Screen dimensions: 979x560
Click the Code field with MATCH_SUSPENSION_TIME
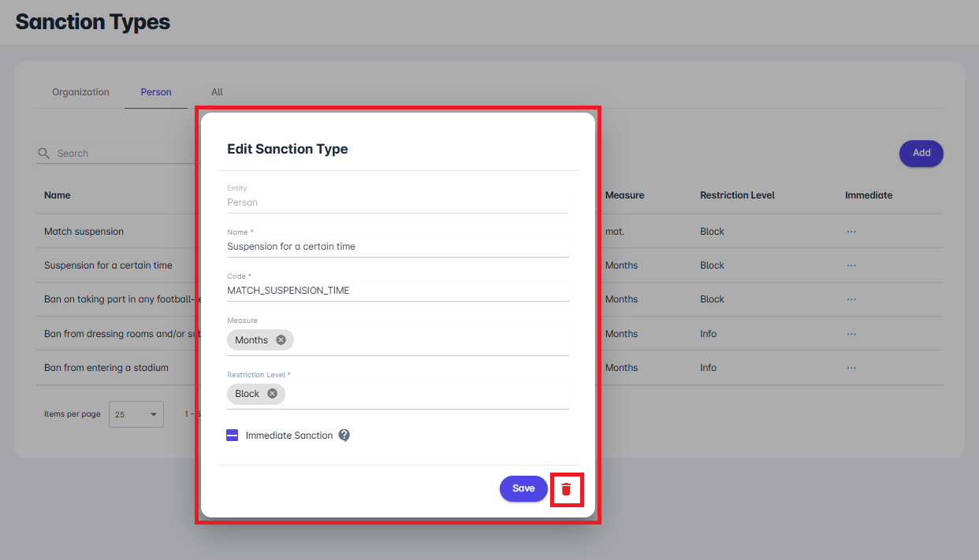pos(397,291)
